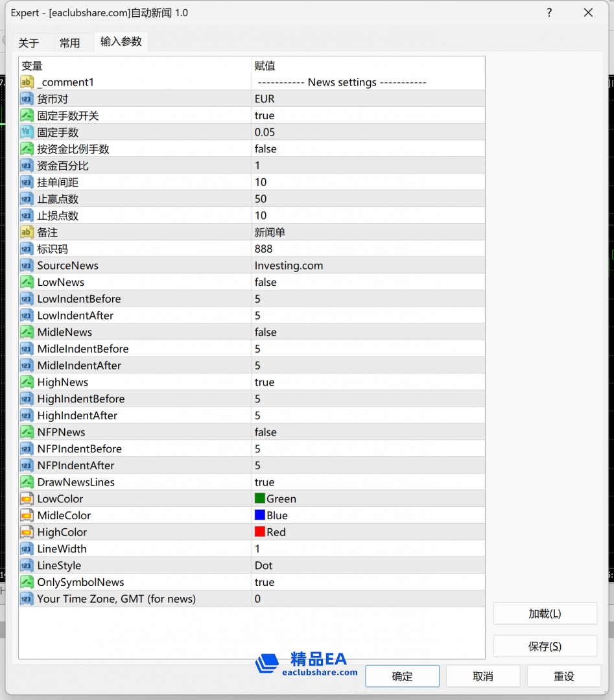Viewport: 614px width, 700px height.
Task: Click the red HighColor swatch
Action: point(260,532)
